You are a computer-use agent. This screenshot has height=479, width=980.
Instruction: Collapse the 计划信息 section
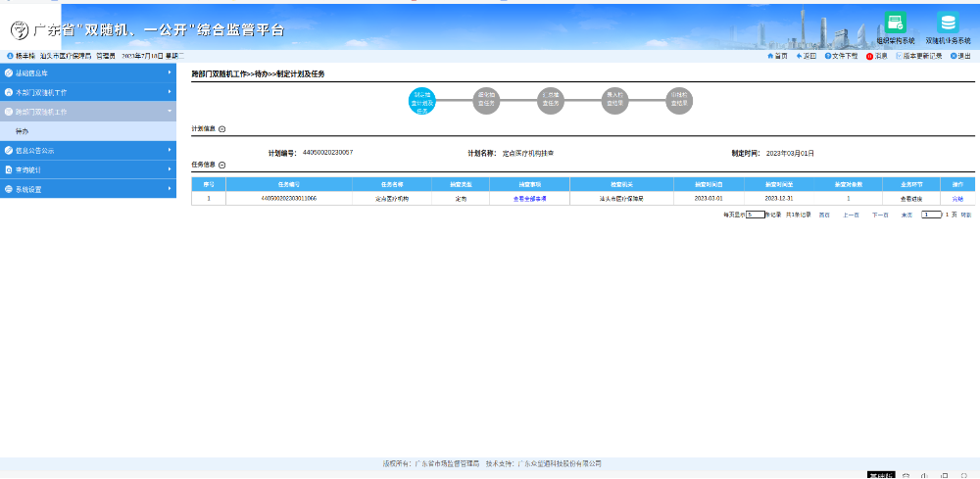[221, 129]
